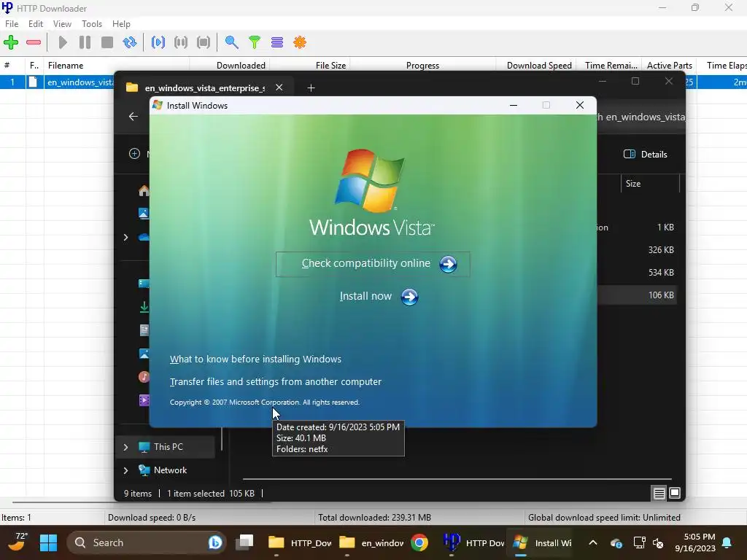
Task: Open options with the orange gear icon
Action: coord(300,42)
